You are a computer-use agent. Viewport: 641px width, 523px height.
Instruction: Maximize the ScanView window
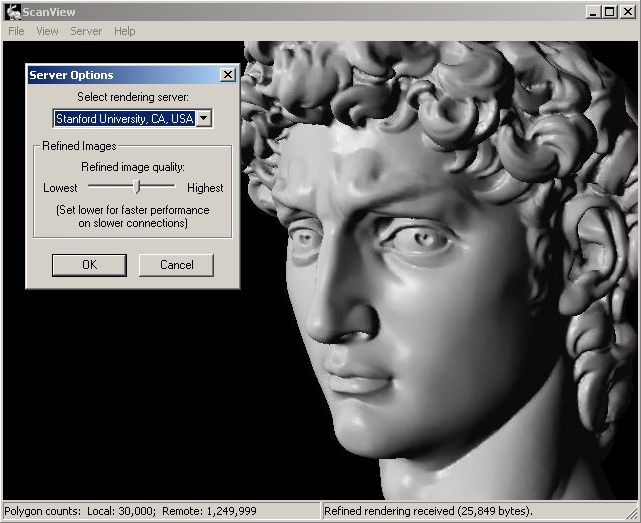609,12
